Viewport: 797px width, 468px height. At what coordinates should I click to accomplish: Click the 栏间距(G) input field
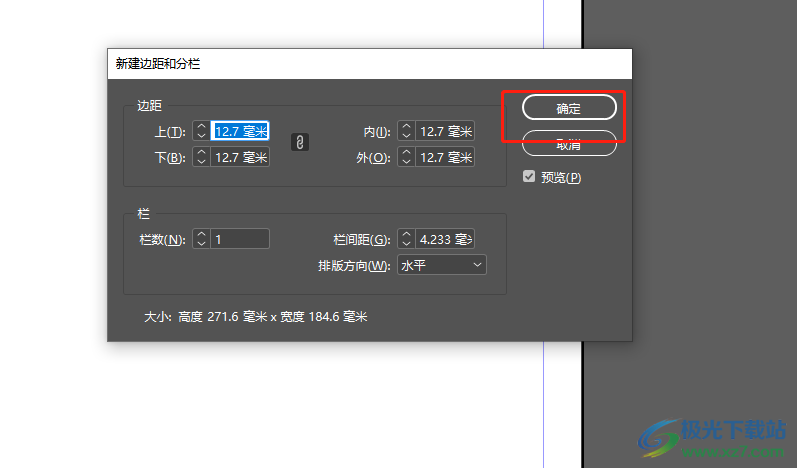click(445, 239)
